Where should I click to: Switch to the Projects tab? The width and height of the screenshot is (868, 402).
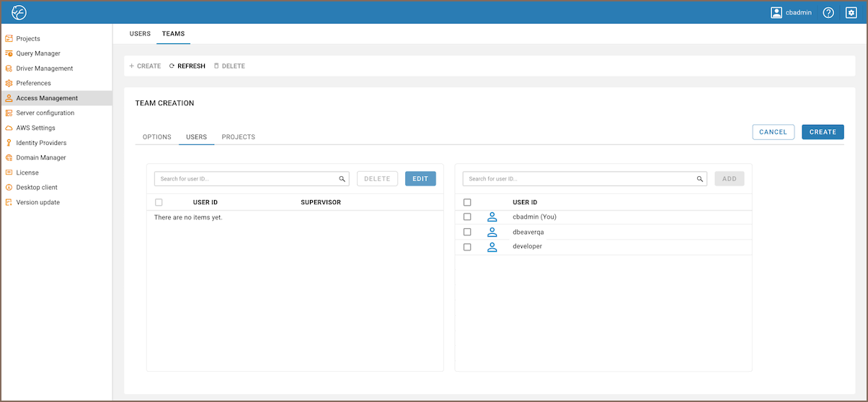238,137
